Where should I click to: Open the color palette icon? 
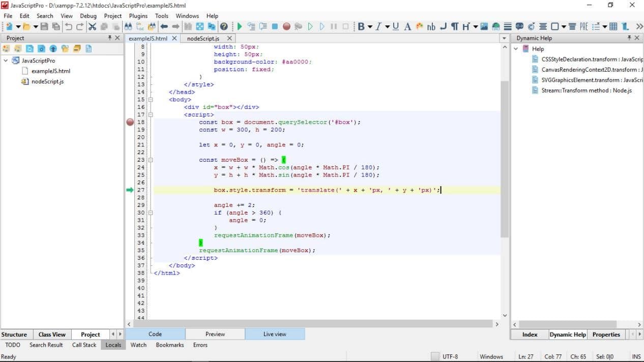click(419, 26)
